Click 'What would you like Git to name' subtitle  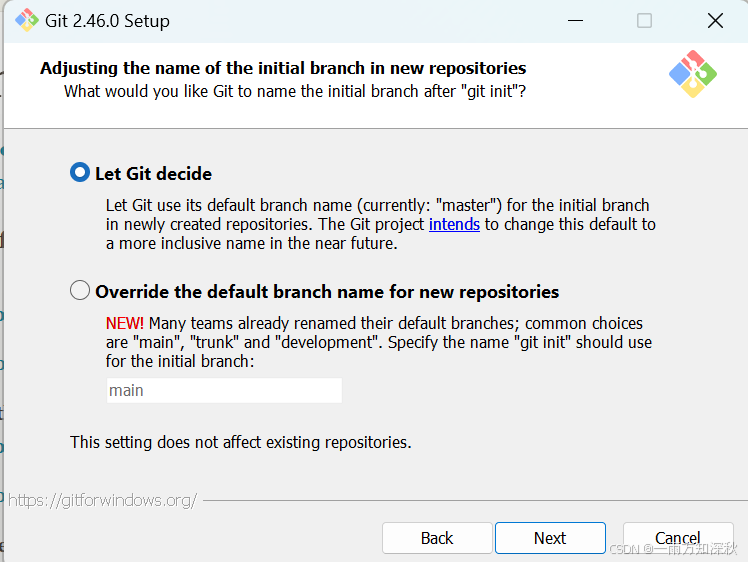coord(295,91)
